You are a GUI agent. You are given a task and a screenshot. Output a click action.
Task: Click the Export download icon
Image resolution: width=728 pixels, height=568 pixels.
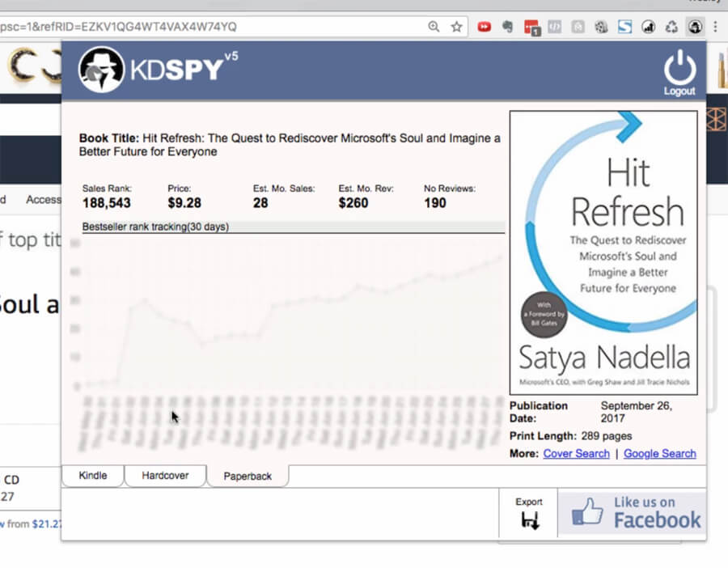530,520
